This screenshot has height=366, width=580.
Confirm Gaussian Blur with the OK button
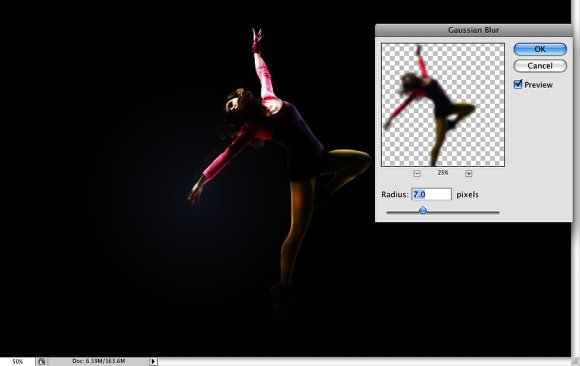(x=540, y=49)
